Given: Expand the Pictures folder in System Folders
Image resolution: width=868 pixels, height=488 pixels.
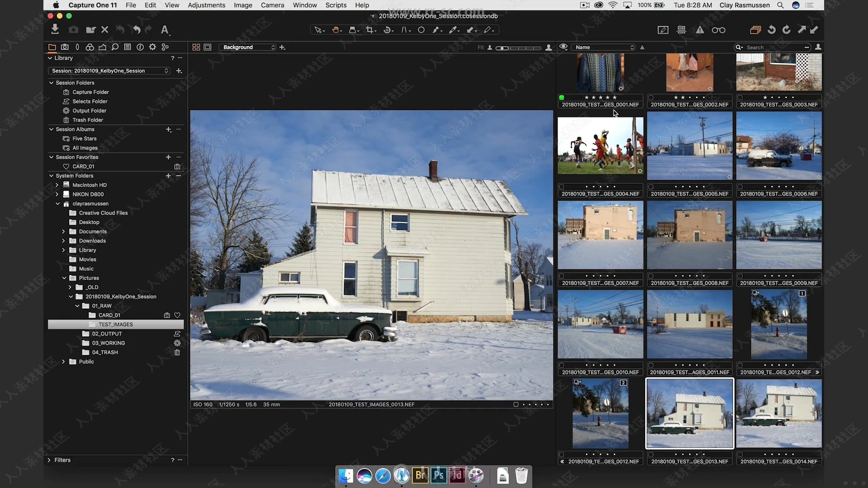Looking at the screenshot, I should pyautogui.click(x=64, y=278).
